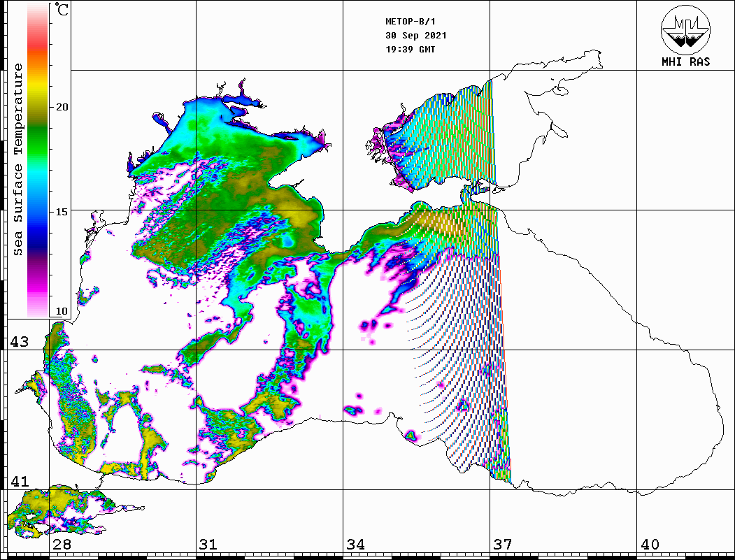
Task: Click the longitude label 31
Action: point(208,545)
